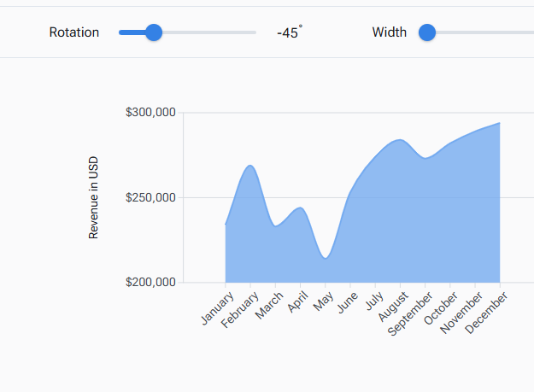
Task: Click the Revenue in USD axis title
Action: [94, 197]
